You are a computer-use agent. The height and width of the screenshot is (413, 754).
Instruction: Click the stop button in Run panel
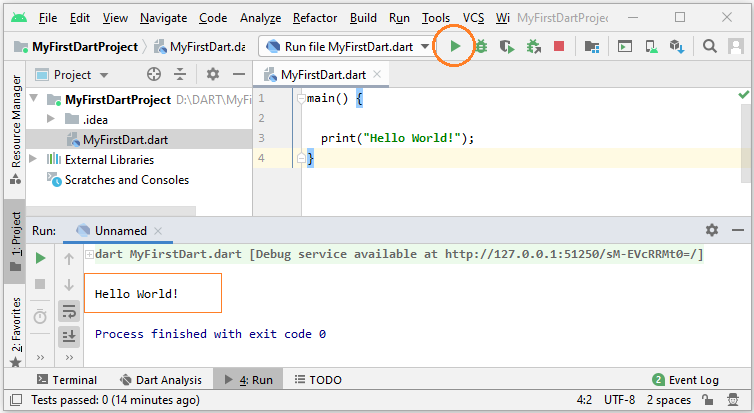(40, 285)
